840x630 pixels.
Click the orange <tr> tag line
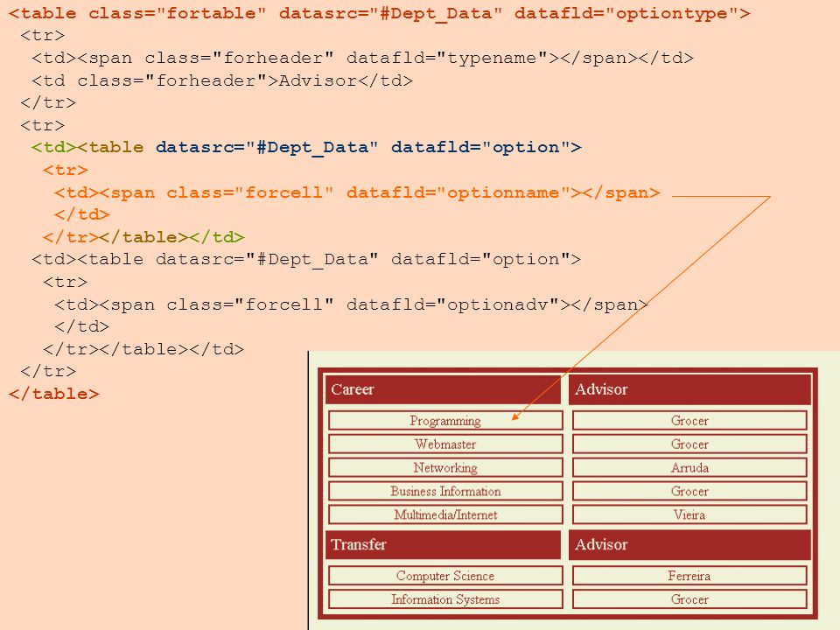pos(66,170)
